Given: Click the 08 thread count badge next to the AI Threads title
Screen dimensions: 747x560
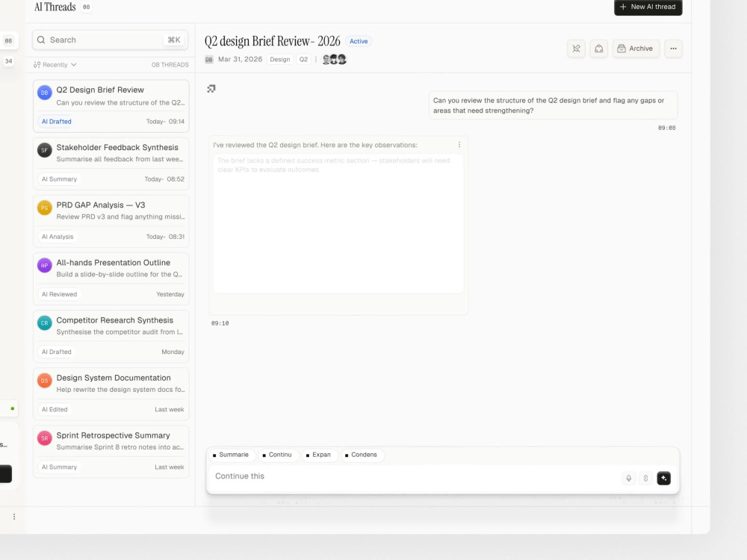Looking at the screenshot, I should pyautogui.click(x=86, y=7).
